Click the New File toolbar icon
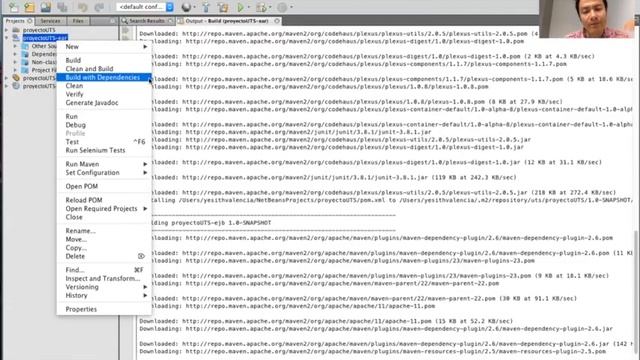Image resolution: width=640 pixels, height=360 pixels. pyautogui.click(x=13, y=7)
